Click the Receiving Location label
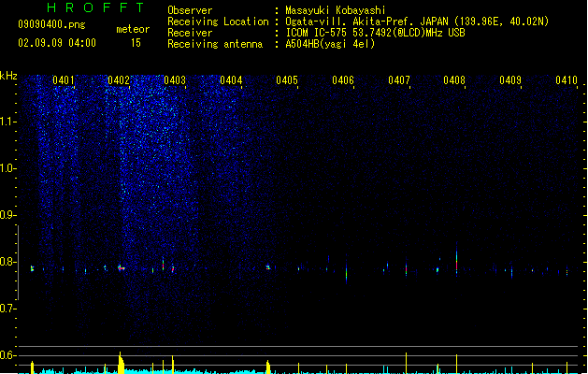This screenshot has width=588, height=374. (218, 22)
